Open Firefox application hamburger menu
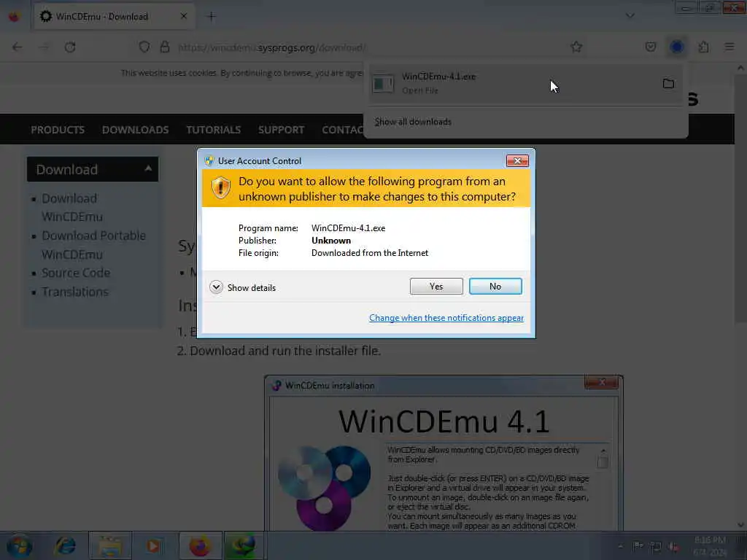The height and width of the screenshot is (560, 747). click(x=729, y=47)
